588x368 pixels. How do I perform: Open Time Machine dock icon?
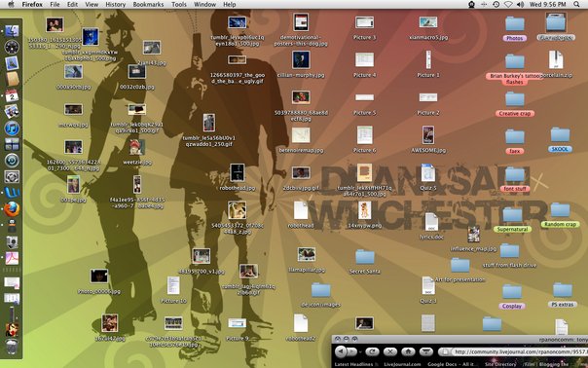point(12,161)
